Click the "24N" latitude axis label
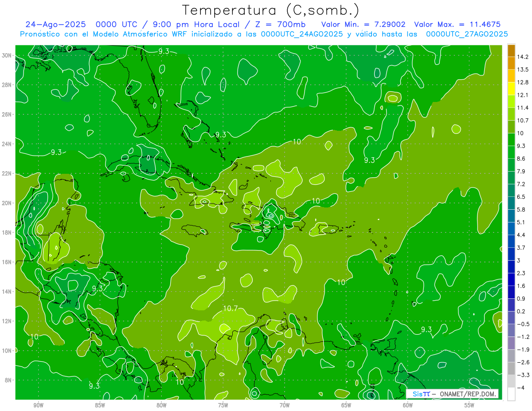Viewport: 532px width, 411px height. [x=7, y=144]
